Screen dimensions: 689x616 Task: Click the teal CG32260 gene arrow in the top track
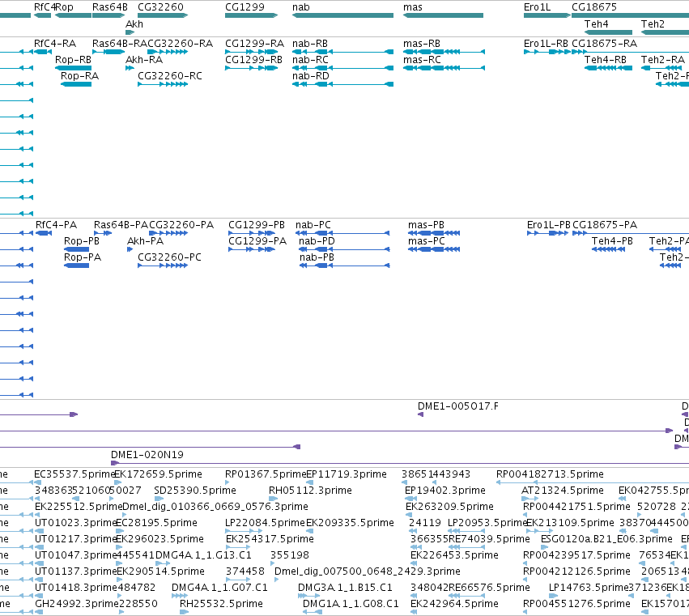(x=163, y=15)
